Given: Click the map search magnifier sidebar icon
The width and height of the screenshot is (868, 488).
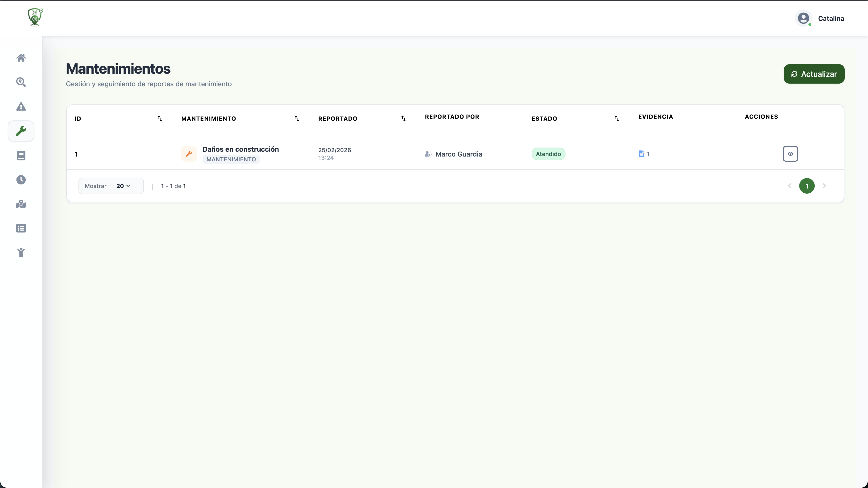Looking at the screenshot, I should (x=21, y=82).
